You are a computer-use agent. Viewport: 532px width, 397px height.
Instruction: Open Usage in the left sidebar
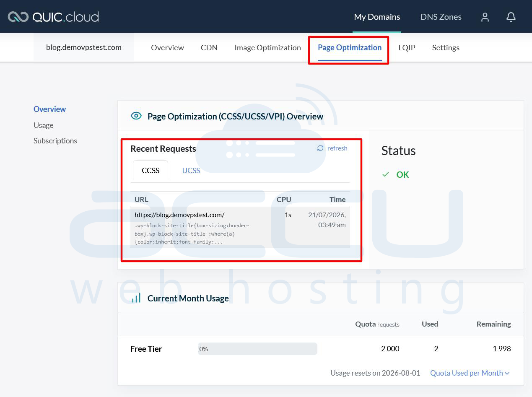pos(44,125)
